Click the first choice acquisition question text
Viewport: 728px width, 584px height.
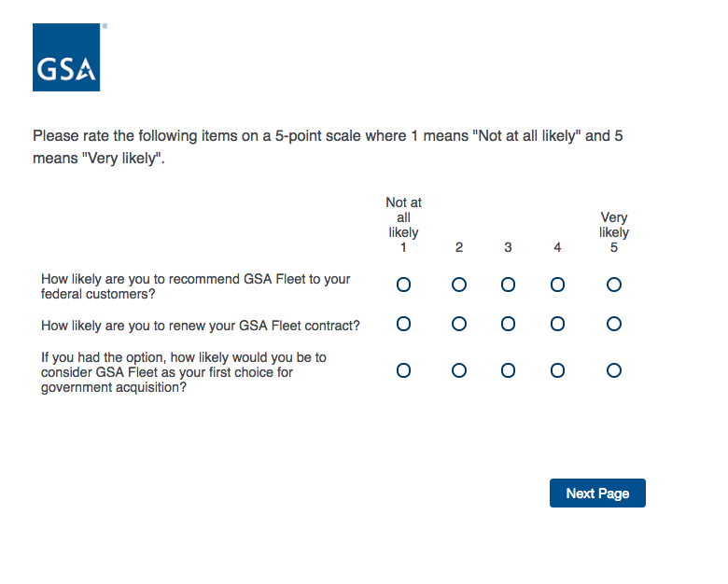point(183,371)
